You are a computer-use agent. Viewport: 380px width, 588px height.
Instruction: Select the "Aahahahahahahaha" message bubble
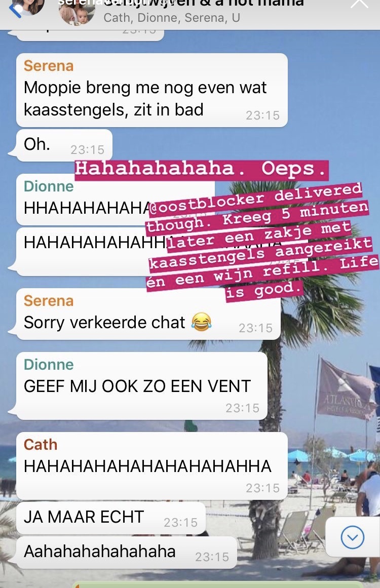[127, 553]
